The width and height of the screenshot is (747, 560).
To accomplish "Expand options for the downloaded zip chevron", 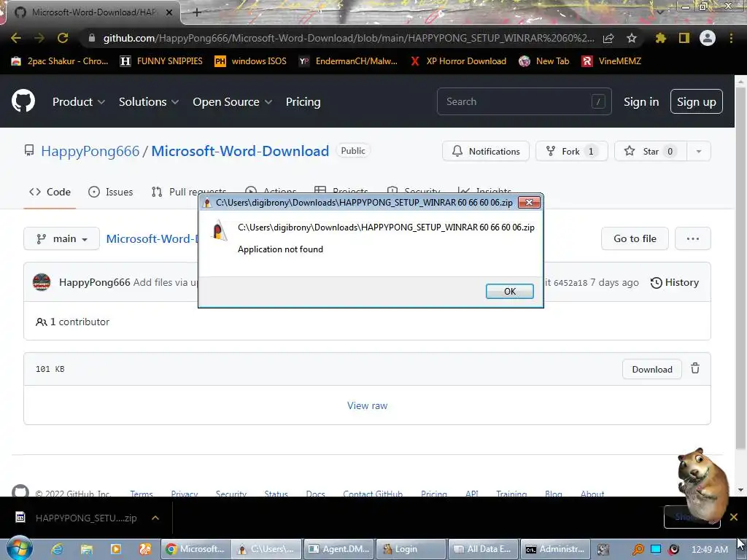I will [155, 518].
